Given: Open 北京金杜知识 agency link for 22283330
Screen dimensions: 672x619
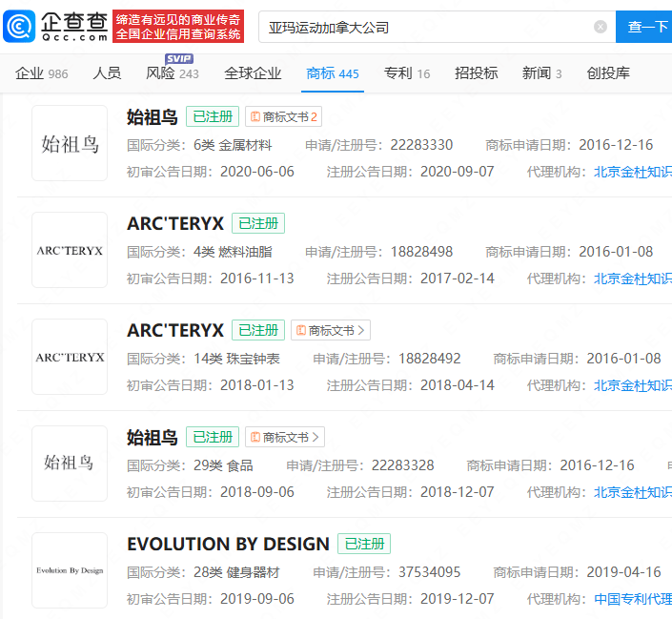Looking at the screenshot, I should [633, 172].
